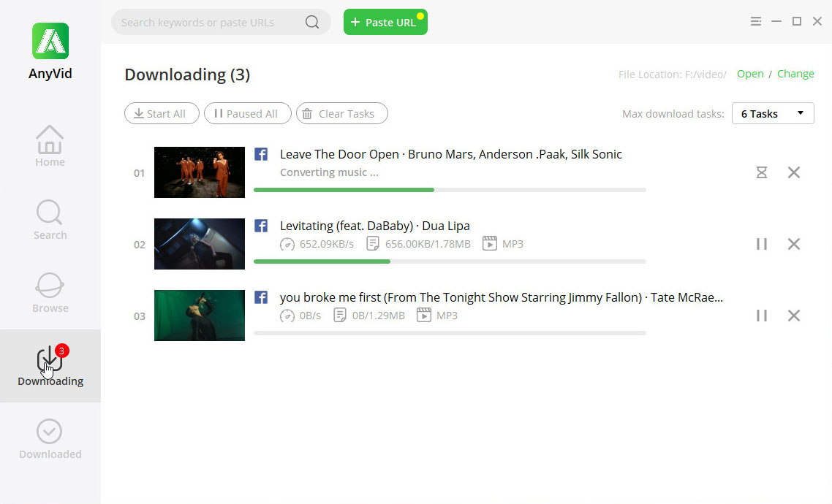Click the Paste URL button
Viewport: 832px width, 504px height.
(385, 22)
